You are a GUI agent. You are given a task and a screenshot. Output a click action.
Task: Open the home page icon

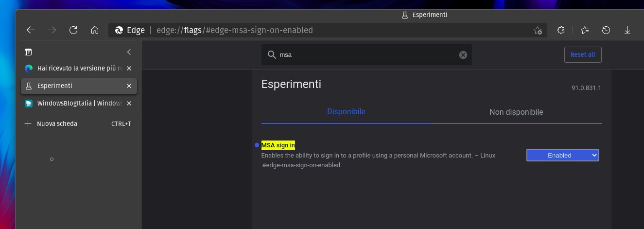click(95, 30)
